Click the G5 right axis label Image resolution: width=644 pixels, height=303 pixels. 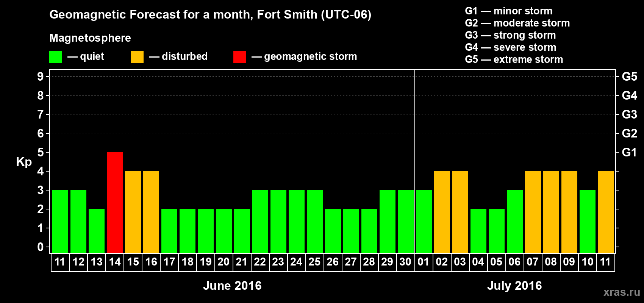pos(630,77)
